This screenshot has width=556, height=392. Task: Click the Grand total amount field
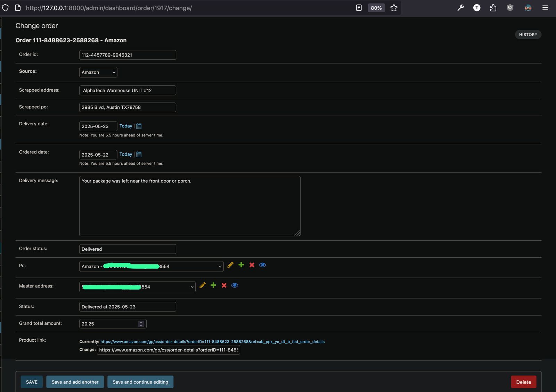[x=113, y=324]
